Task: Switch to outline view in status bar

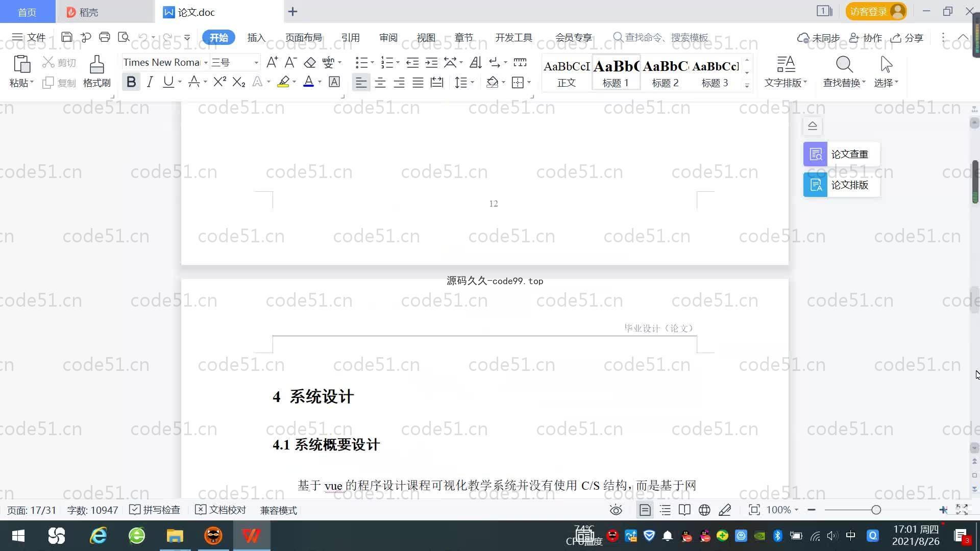Action: (x=665, y=510)
